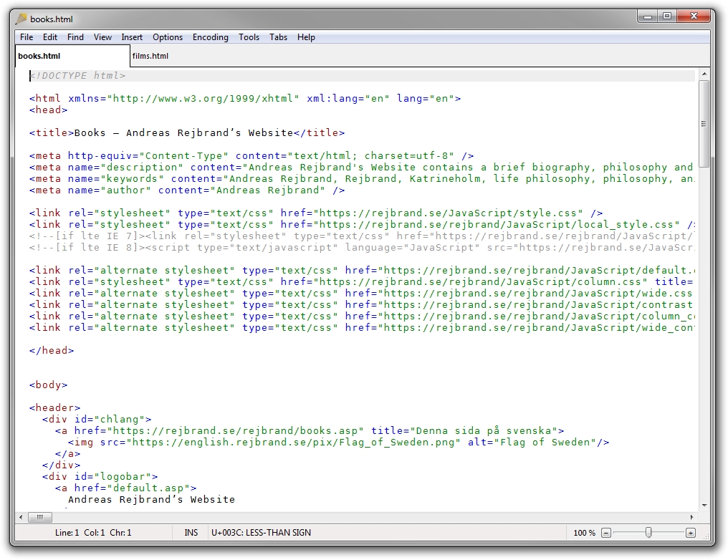Click the div id="logobar" line
Image resolution: width=728 pixels, height=560 pixels.
coord(100,477)
